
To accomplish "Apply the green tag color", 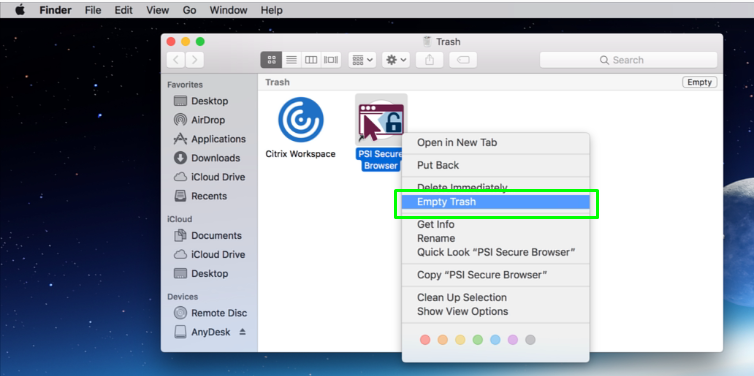I will (x=478, y=340).
